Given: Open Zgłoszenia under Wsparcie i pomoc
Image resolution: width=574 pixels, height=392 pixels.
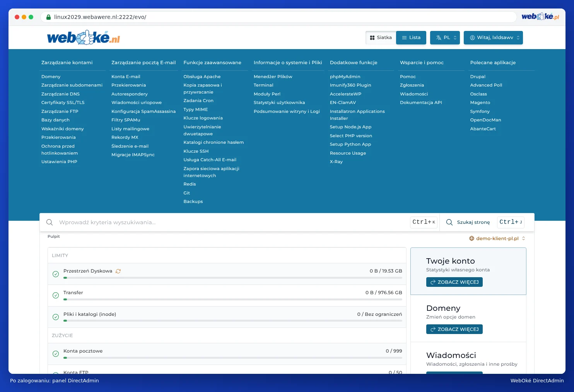Looking at the screenshot, I should click(x=412, y=85).
